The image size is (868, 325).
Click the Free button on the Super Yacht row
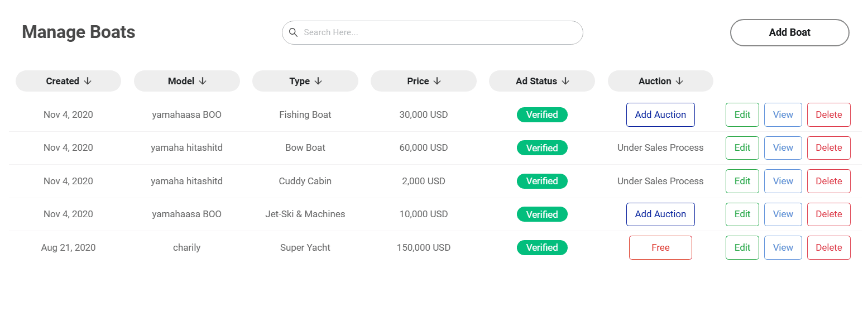point(660,247)
